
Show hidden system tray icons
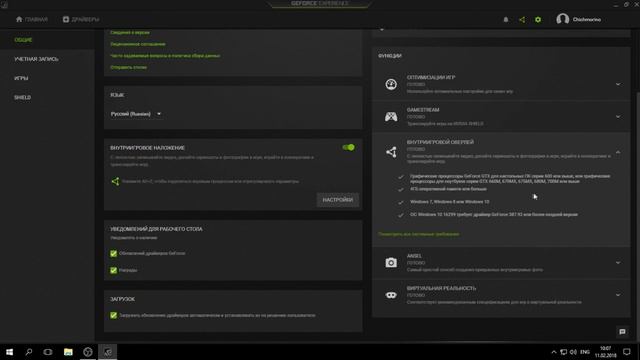coord(554,352)
